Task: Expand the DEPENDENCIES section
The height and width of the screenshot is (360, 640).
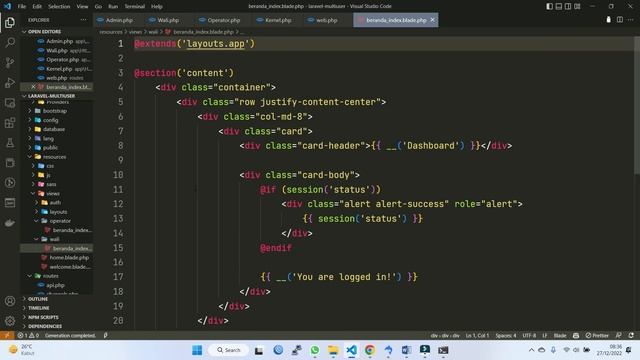Action: [x=57, y=326]
